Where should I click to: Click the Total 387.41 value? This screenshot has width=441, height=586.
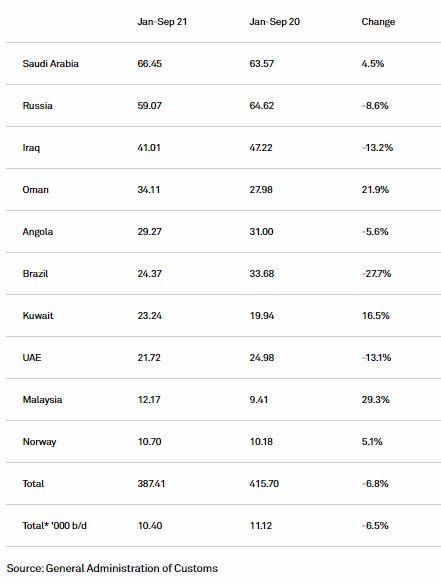[151, 484]
